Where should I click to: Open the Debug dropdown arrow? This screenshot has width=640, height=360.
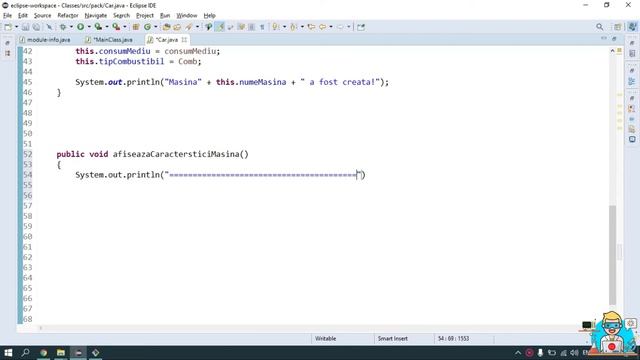tap(71, 27)
